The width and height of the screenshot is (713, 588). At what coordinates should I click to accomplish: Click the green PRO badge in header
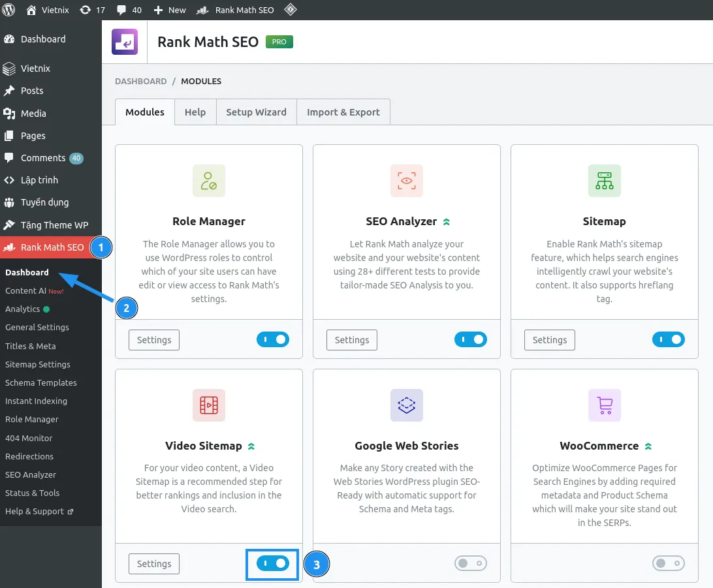[x=279, y=42]
